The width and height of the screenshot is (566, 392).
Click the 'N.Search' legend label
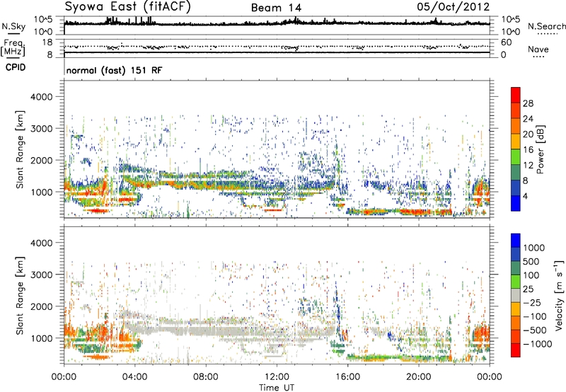pos(546,26)
